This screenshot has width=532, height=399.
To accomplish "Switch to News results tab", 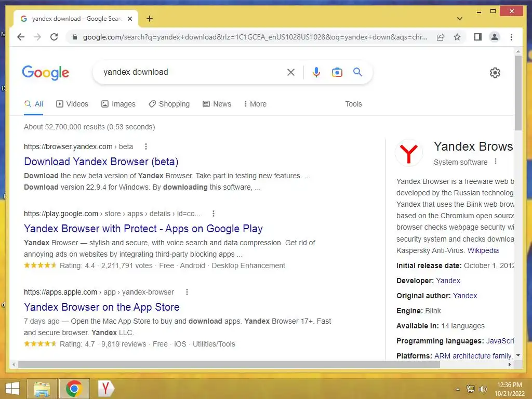I will click(217, 104).
